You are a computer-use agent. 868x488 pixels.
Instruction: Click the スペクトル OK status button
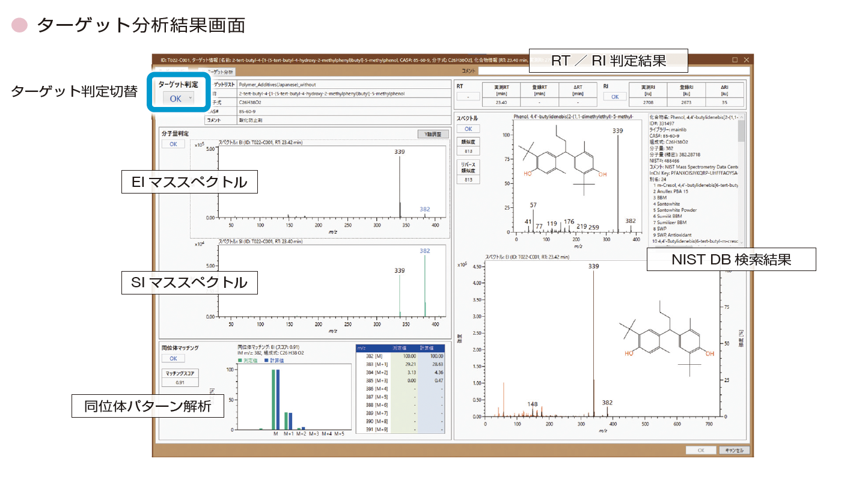468,129
